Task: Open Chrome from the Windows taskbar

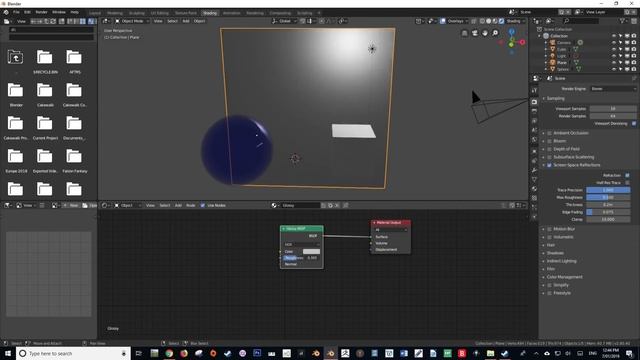Action: pyautogui.click(x=169, y=353)
